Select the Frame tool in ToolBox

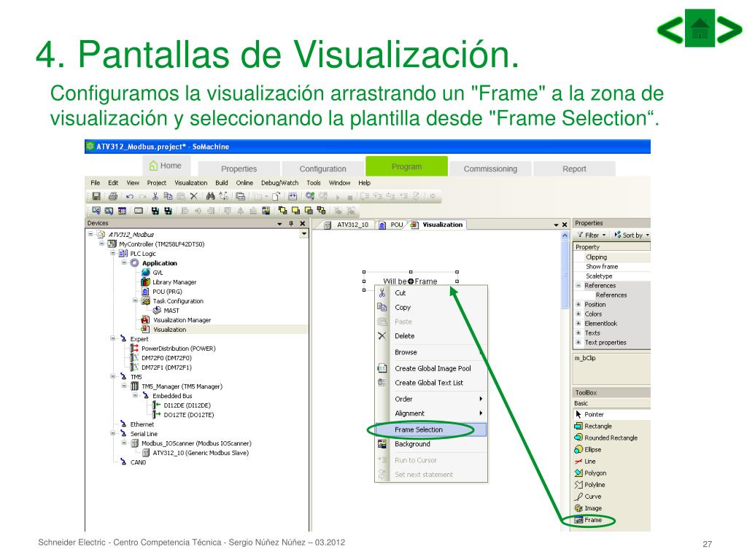pyautogui.click(x=589, y=520)
